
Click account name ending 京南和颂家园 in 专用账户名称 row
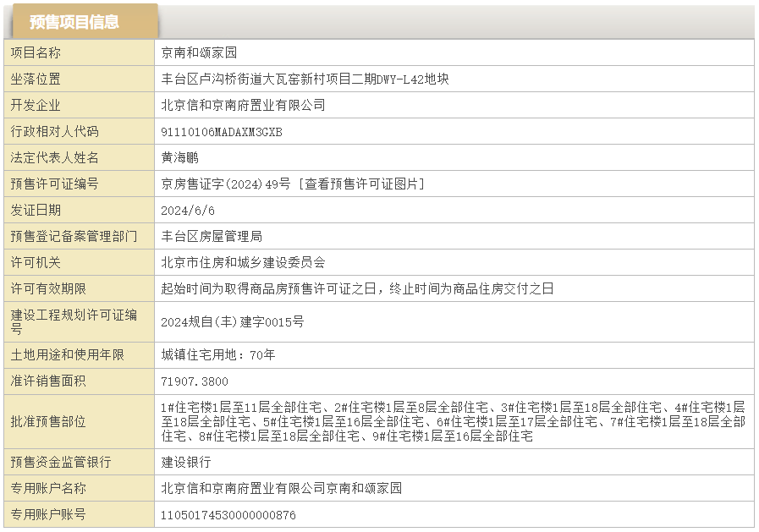point(281,488)
